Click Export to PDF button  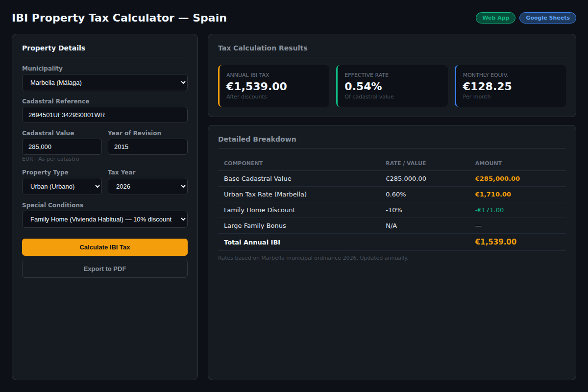click(x=105, y=269)
